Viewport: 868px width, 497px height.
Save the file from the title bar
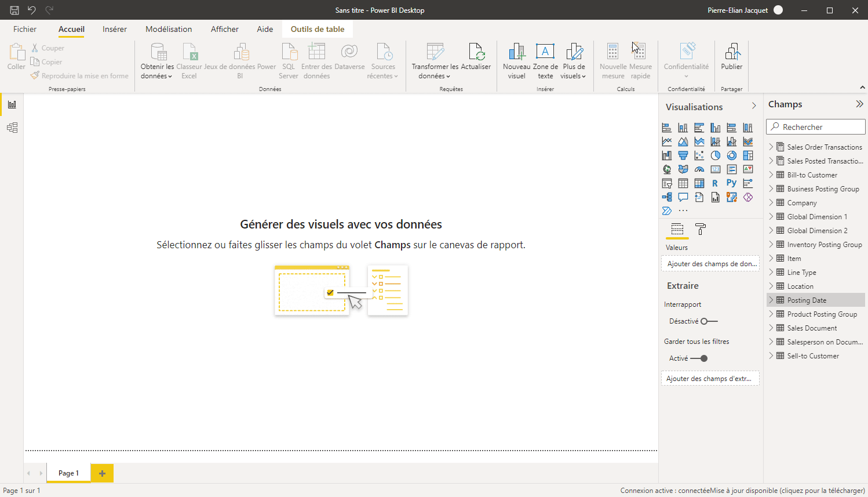[14, 10]
